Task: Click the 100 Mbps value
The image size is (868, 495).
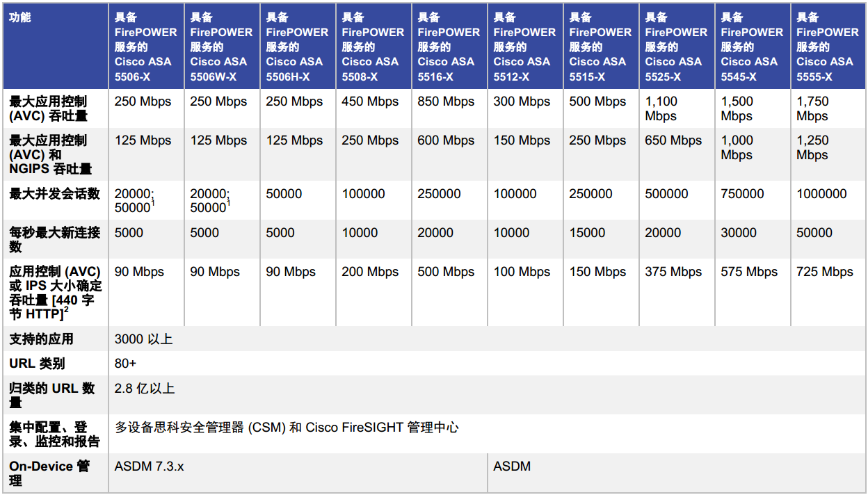Action: (x=522, y=272)
